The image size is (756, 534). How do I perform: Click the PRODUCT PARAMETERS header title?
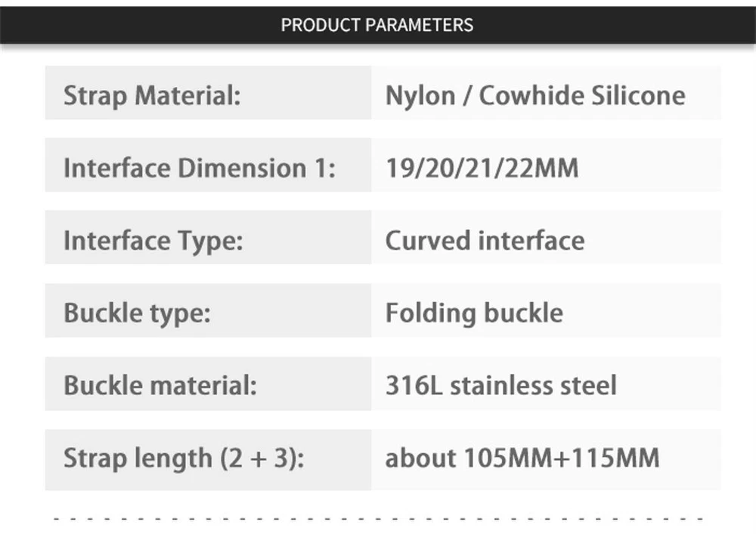pyautogui.click(x=376, y=24)
